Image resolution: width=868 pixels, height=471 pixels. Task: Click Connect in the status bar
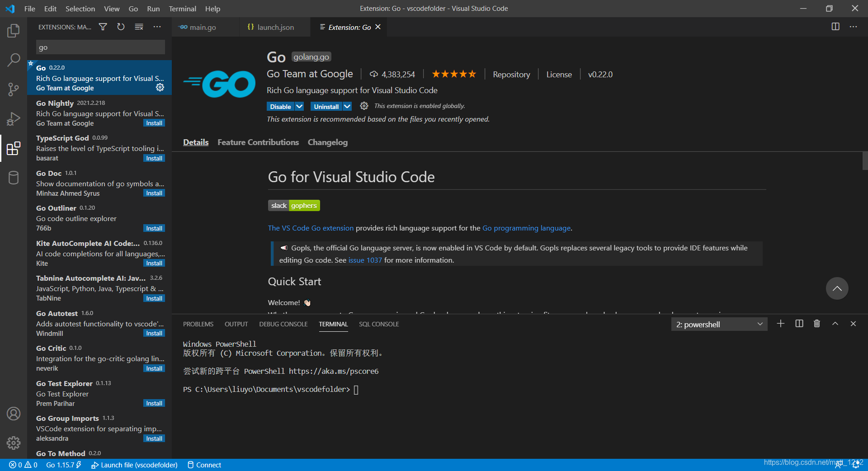click(204, 465)
